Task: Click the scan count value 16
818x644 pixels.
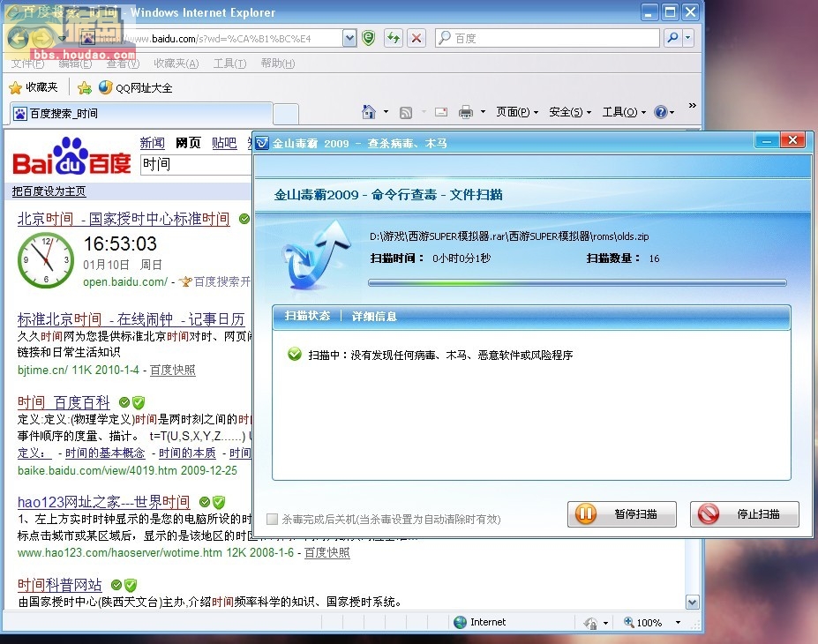Action: coord(654,258)
